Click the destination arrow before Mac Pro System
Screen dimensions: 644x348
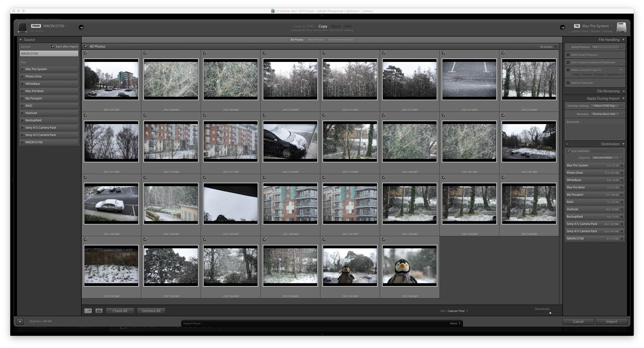coord(562,27)
